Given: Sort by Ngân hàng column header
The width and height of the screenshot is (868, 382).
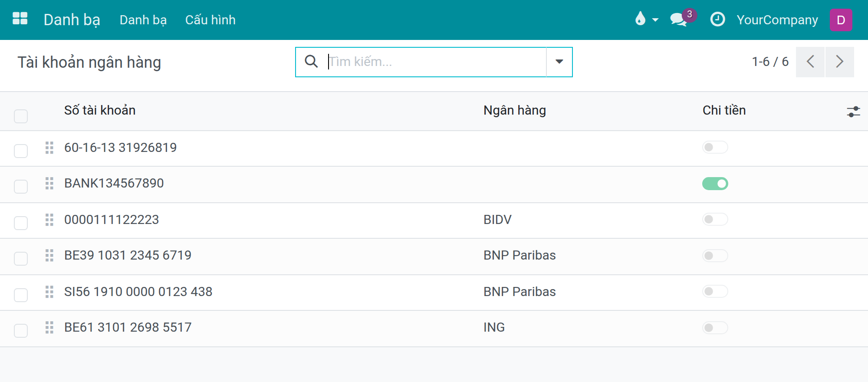Looking at the screenshot, I should [x=515, y=110].
